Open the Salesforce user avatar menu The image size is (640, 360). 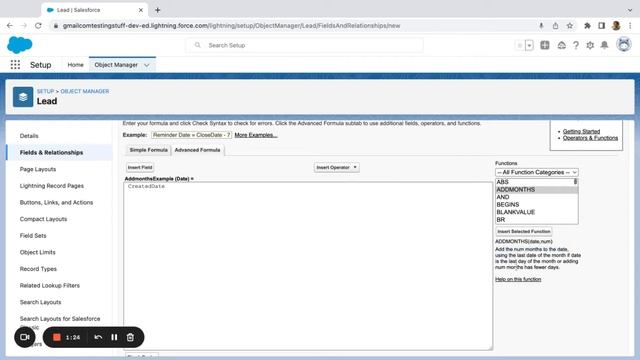pos(624,44)
